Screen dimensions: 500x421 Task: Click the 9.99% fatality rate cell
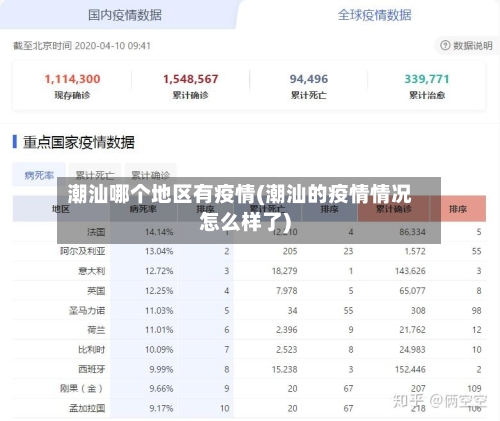pyautogui.click(x=161, y=369)
